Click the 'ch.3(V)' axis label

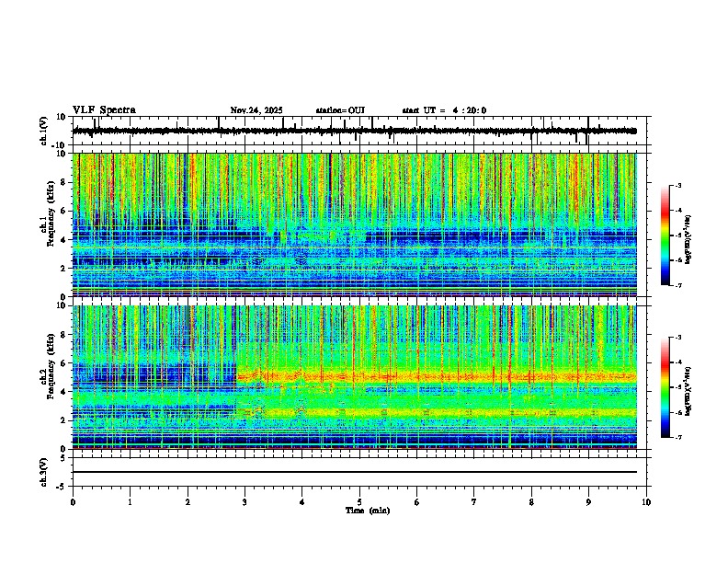(x=44, y=473)
